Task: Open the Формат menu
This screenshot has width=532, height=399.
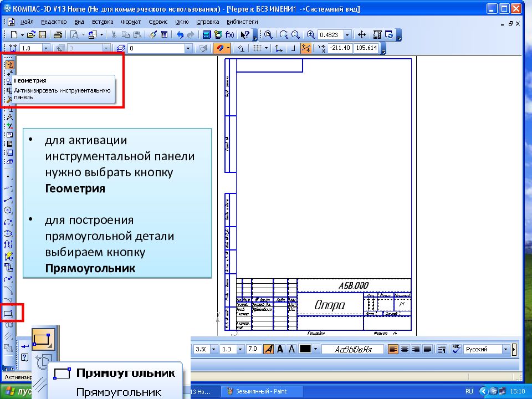Action: coord(131,22)
